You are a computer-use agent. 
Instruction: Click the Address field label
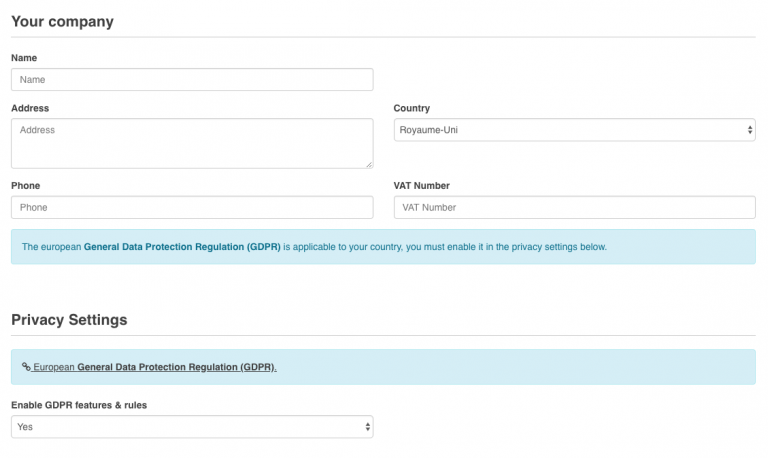30,108
